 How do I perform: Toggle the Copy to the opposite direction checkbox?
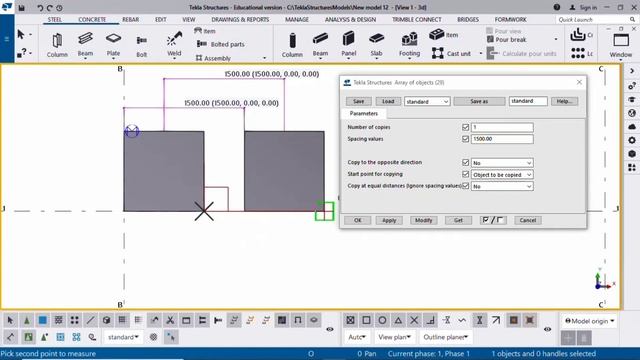(x=465, y=162)
